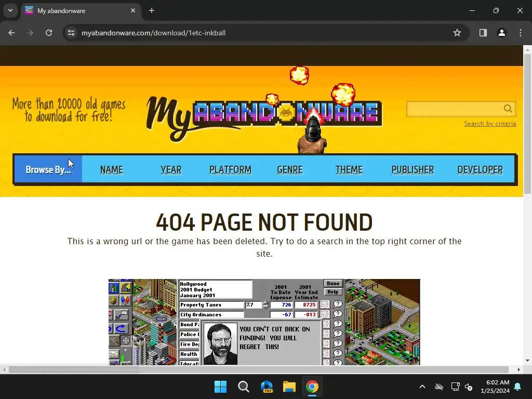Browse games by YEAR

click(171, 169)
